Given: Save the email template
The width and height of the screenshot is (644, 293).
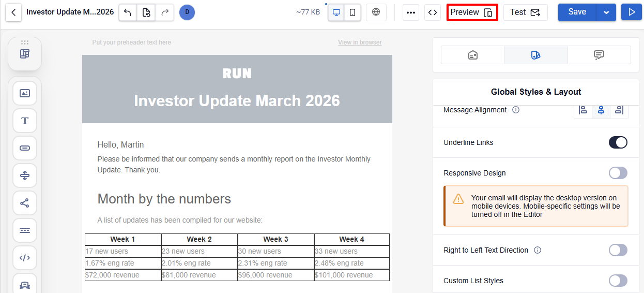Looking at the screenshot, I should pyautogui.click(x=577, y=12).
